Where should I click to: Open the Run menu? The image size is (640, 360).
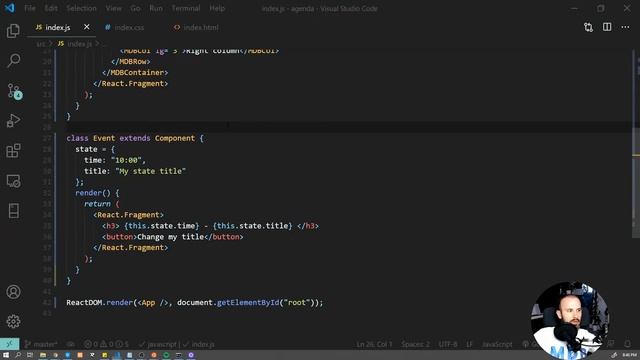[156, 8]
